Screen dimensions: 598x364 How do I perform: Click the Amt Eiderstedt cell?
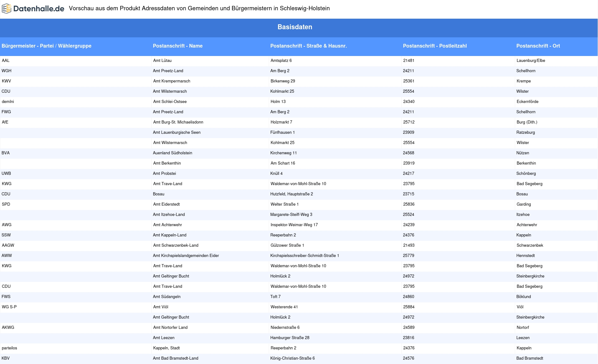point(166,204)
